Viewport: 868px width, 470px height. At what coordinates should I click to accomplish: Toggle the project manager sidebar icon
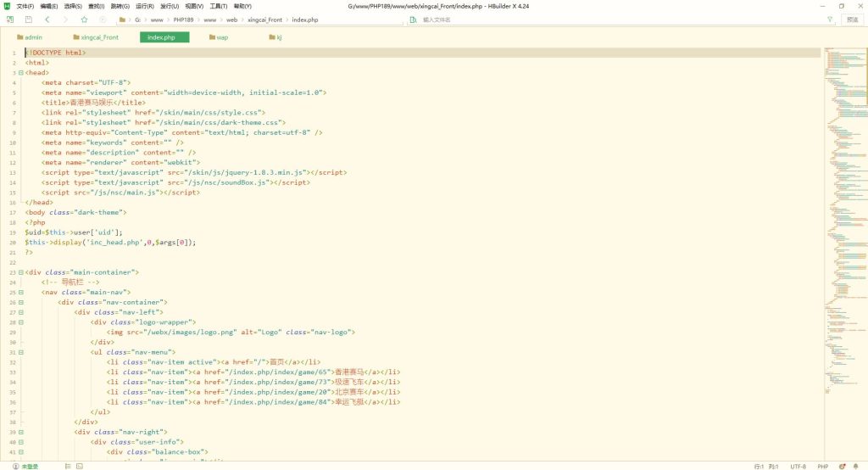[10, 20]
